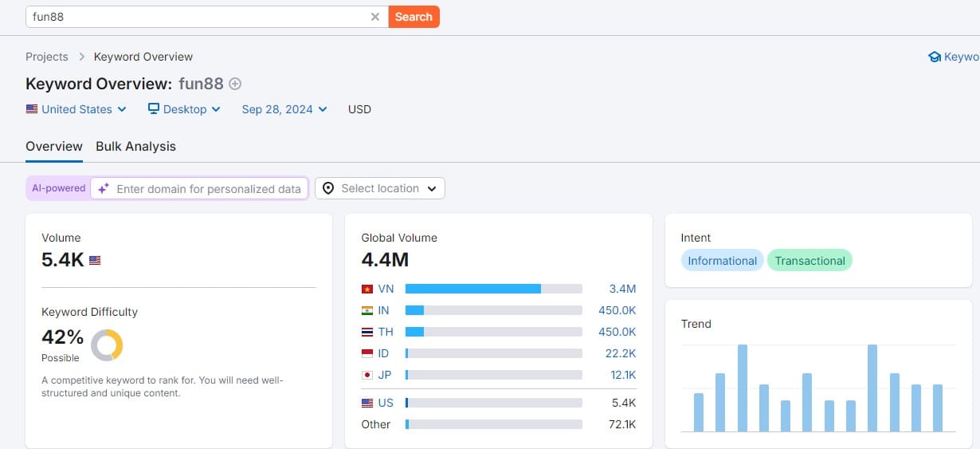Click the India volume progress bar
The image size is (980, 449).
point(493,310)
